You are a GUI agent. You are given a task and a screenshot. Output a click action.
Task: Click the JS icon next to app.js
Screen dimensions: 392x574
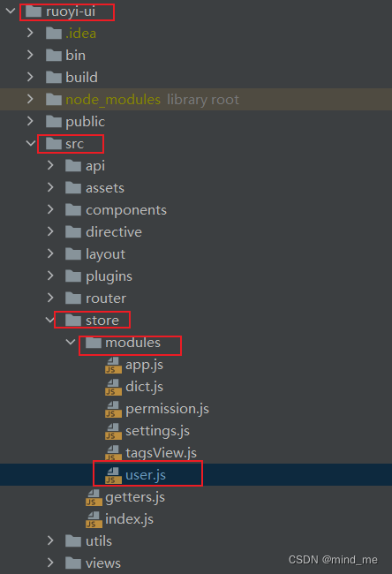click(113, 365)
